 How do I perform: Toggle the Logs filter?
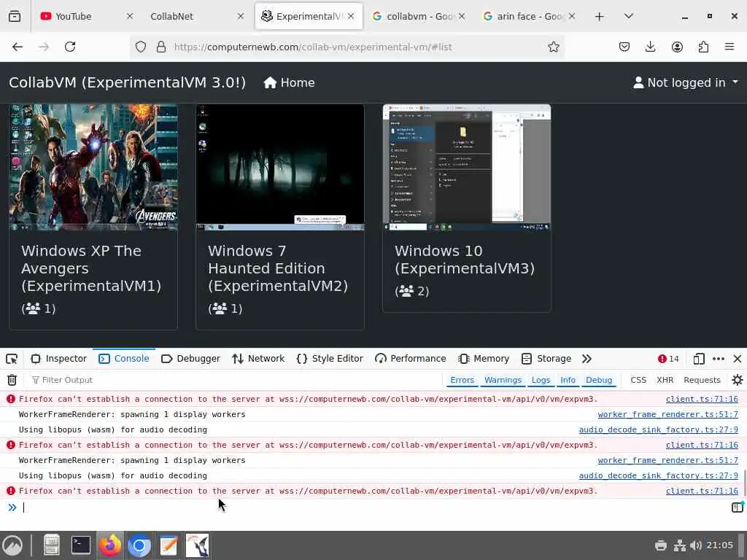(x=541, y=380)
